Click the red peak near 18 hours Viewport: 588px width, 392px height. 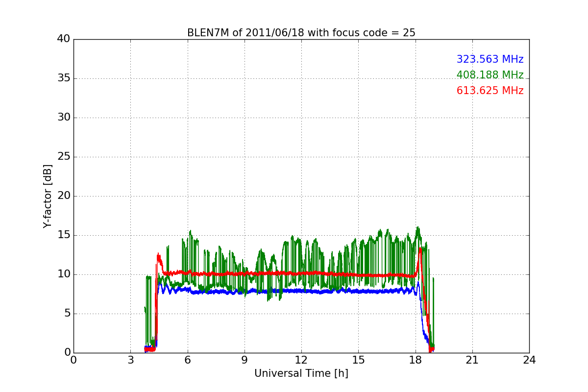[x=420, y=250]
